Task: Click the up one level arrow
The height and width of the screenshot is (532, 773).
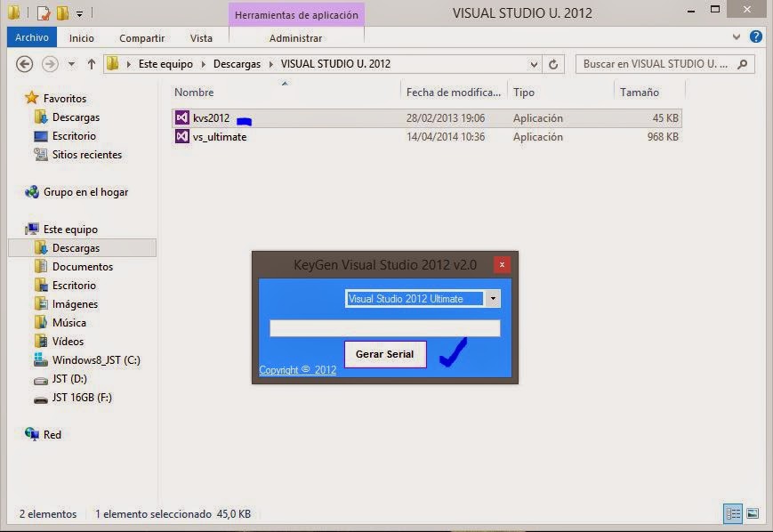Action: (x=92, y=63)
